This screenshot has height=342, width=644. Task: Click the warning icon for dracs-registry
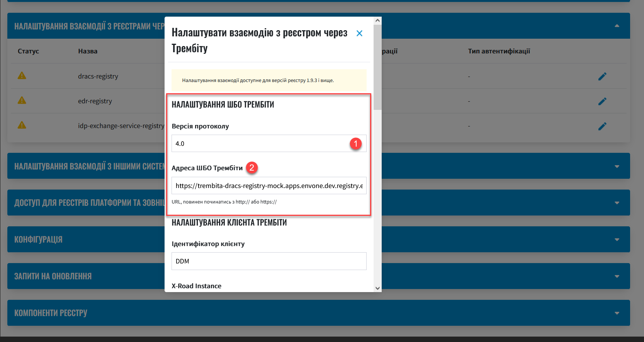click(x=22, y=75)
